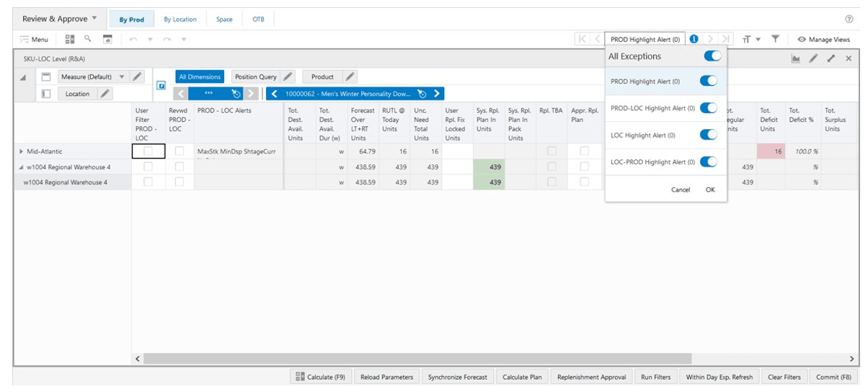Click OK in the exceptions popup
This screenshot has width=868, height=392.
click(710, 190)
